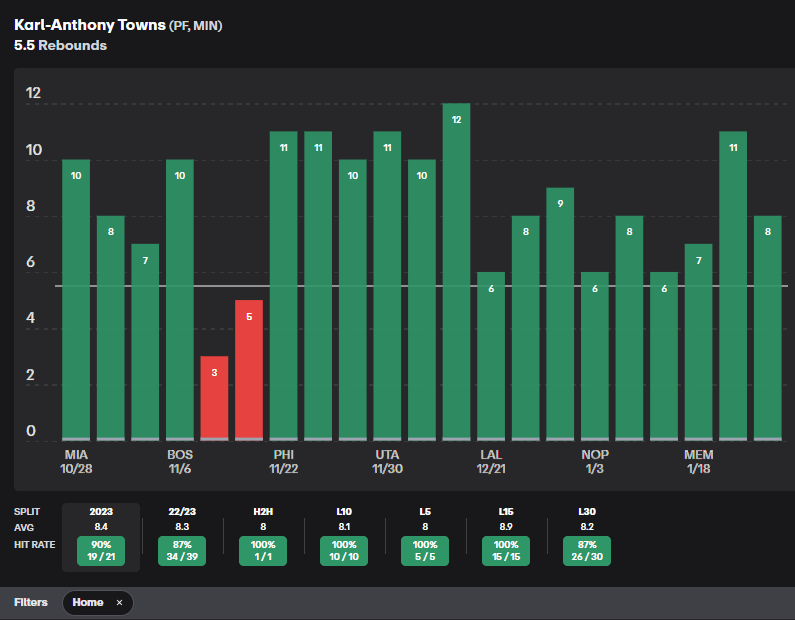This screenshot has height=620, width=795.
Task: Open the L30 split
Action: [587, 512]
